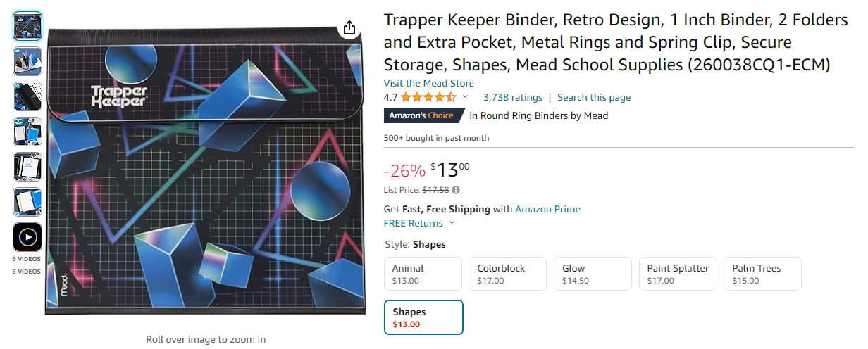
Task: Click the List Price info icon
Action: [456, 190]
